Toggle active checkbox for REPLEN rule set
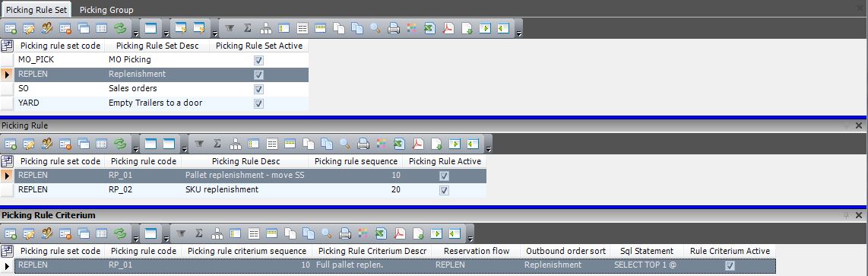Image resolution: width=868 pixels, height=276 pixels. pos(258,75)
